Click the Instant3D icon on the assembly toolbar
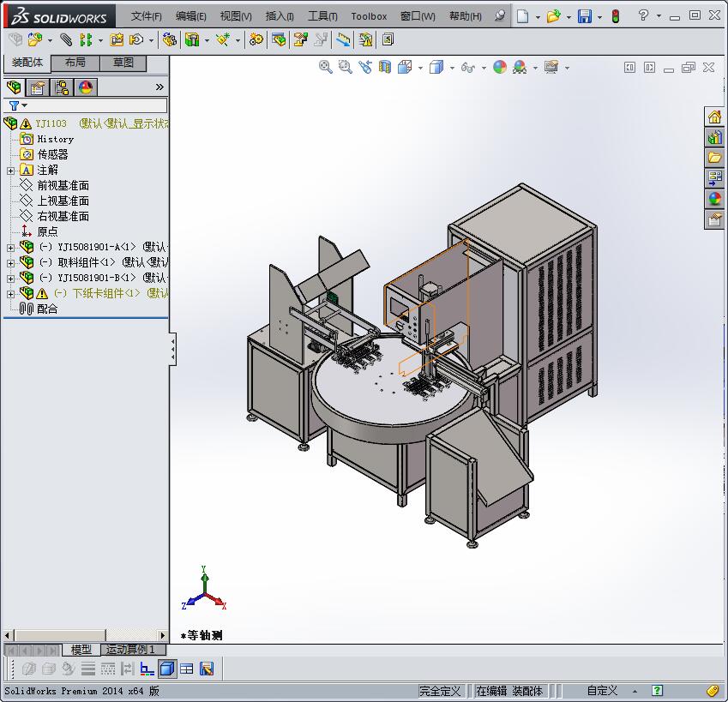Screen dimensions: 728x702 (388, 40)
